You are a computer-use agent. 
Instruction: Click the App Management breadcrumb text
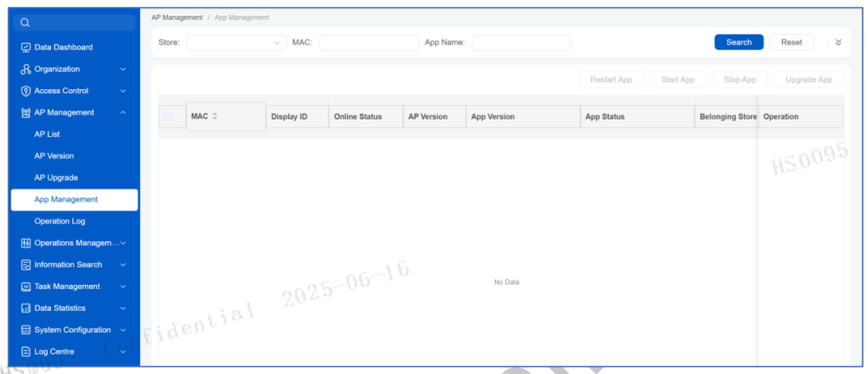click(x=242, y=18)
